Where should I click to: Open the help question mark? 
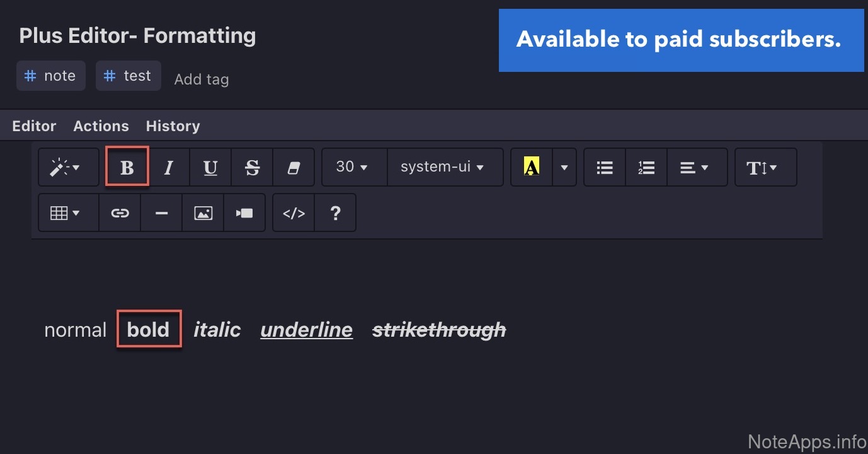pyautogui.click(x=335, y=213)
